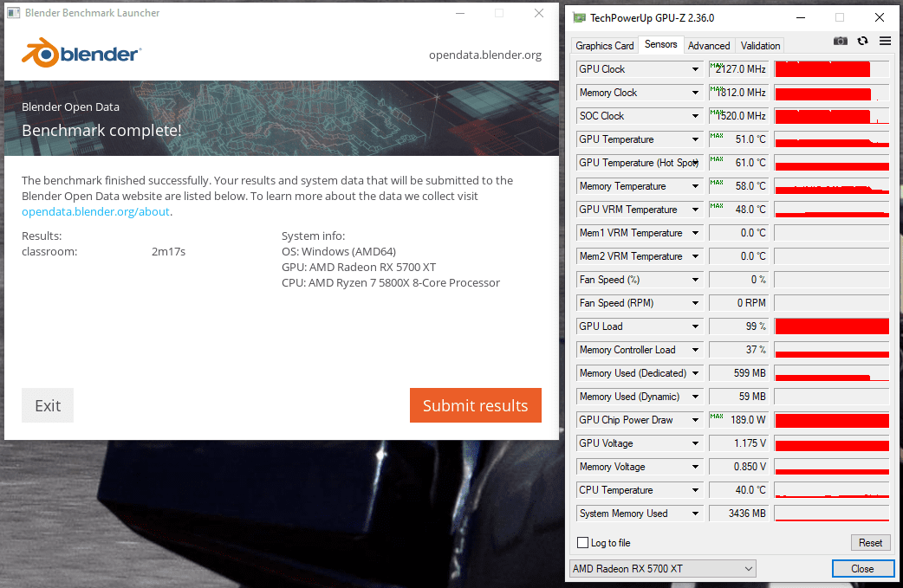Open the GPU Chip Power Draw dropdown
903x588 pixels.
click(x=695, y=420)
